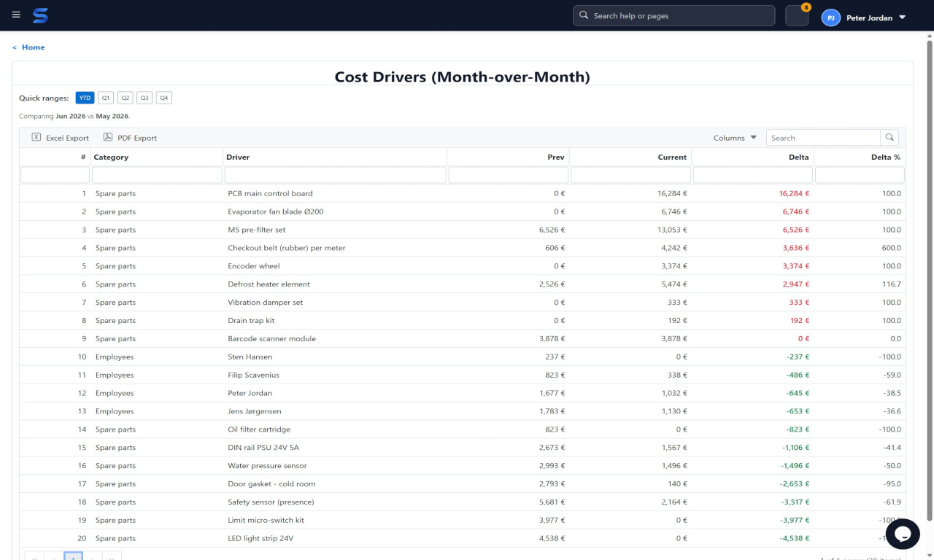The height and width of the screenshot is (560, 934).
Task: Click the Prev column filter box
Action: point(508,175)
